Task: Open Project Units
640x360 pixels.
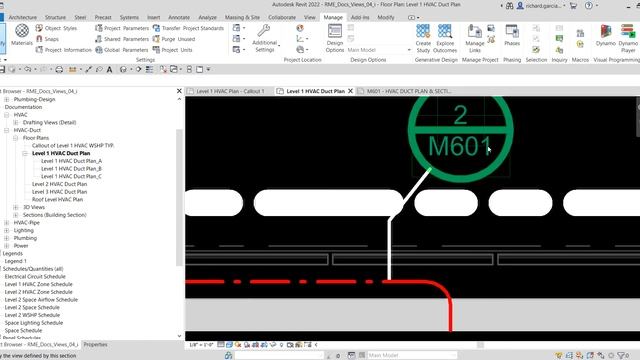Action: (172, 50)
